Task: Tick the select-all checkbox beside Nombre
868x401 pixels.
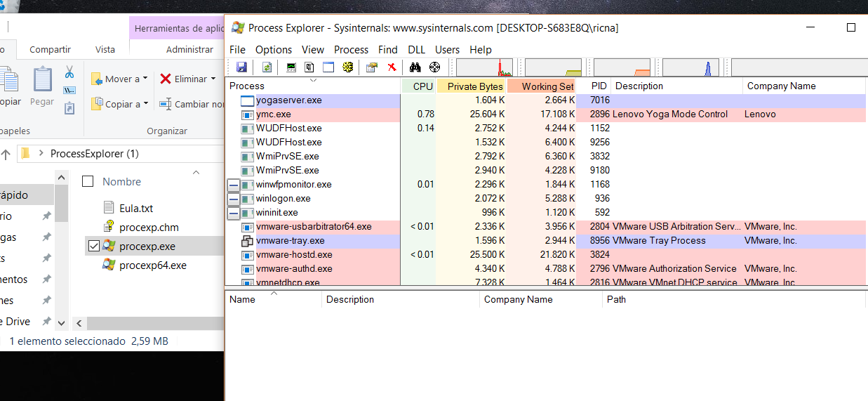Action: 88,182
